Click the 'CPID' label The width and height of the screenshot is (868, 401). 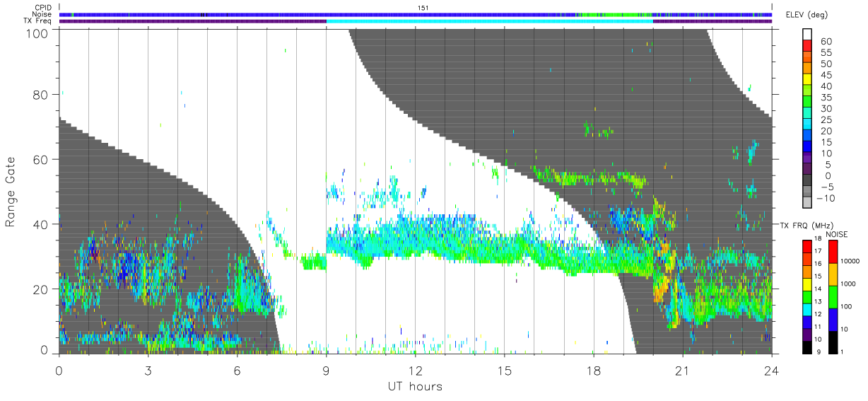point(44,8)
